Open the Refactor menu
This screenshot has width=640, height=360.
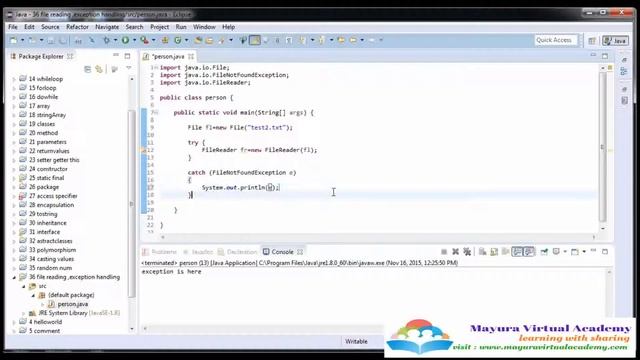77,27
